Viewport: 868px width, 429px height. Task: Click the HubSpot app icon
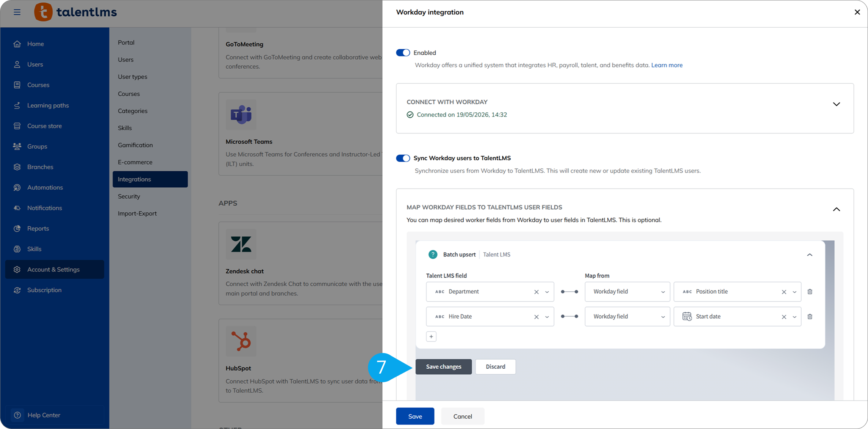point(241,341)
